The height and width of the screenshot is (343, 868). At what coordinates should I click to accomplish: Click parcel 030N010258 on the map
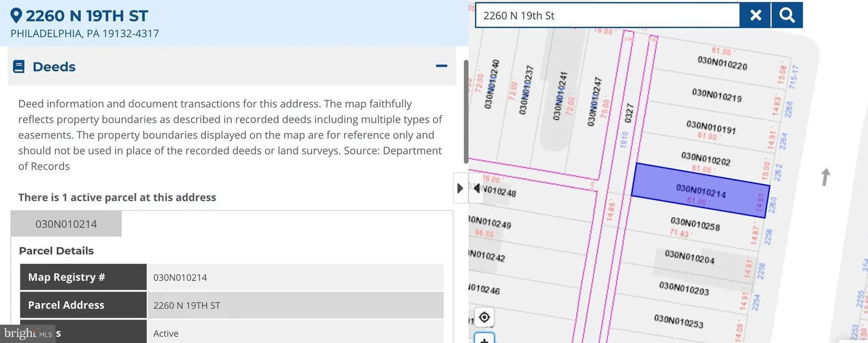point(695,224)
